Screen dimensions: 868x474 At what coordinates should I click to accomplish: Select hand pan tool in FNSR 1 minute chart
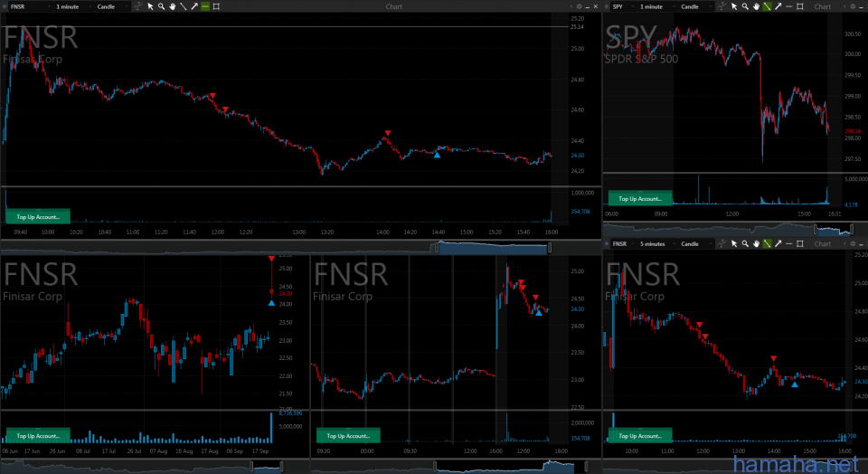click(172, 6)
